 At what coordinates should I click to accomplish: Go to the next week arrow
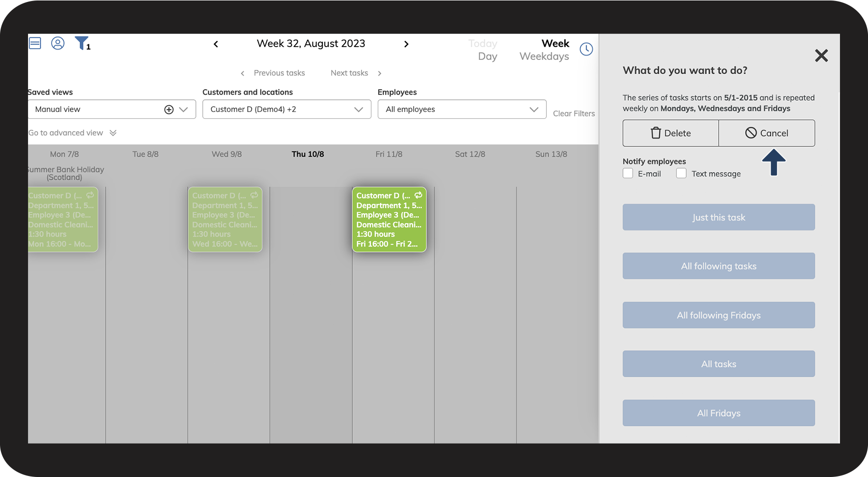(x=406, y=44)
